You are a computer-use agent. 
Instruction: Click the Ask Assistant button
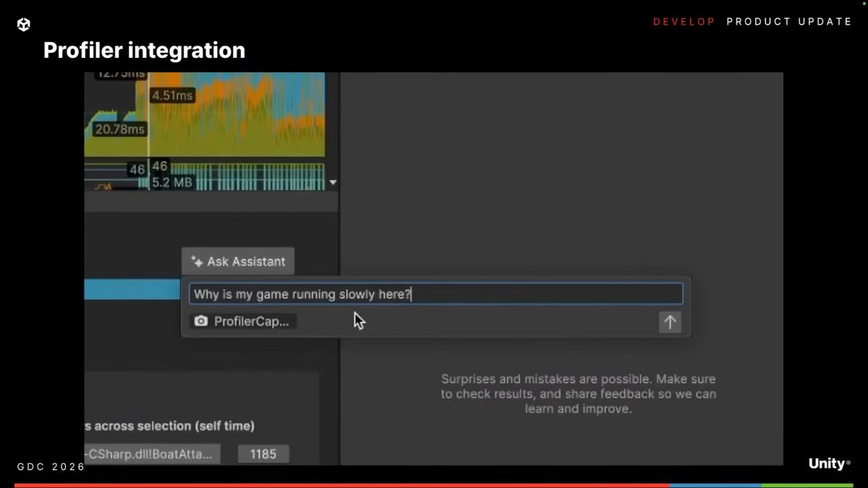[238, 262]
